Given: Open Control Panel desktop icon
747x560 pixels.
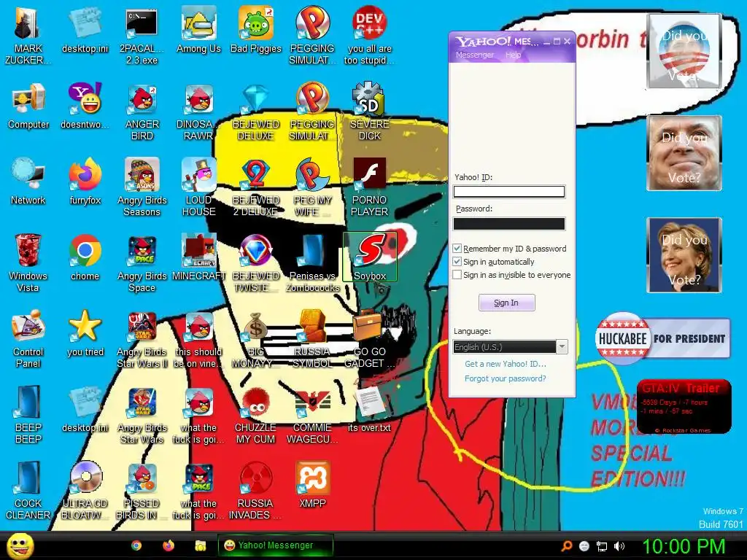Looking at the screenshot, I should pos(28,339).
